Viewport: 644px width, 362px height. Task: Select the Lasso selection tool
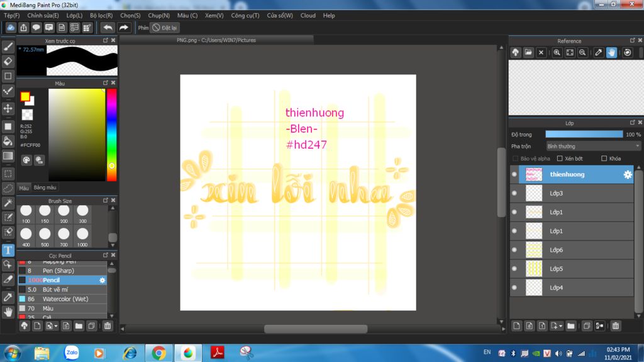[8, 188]
